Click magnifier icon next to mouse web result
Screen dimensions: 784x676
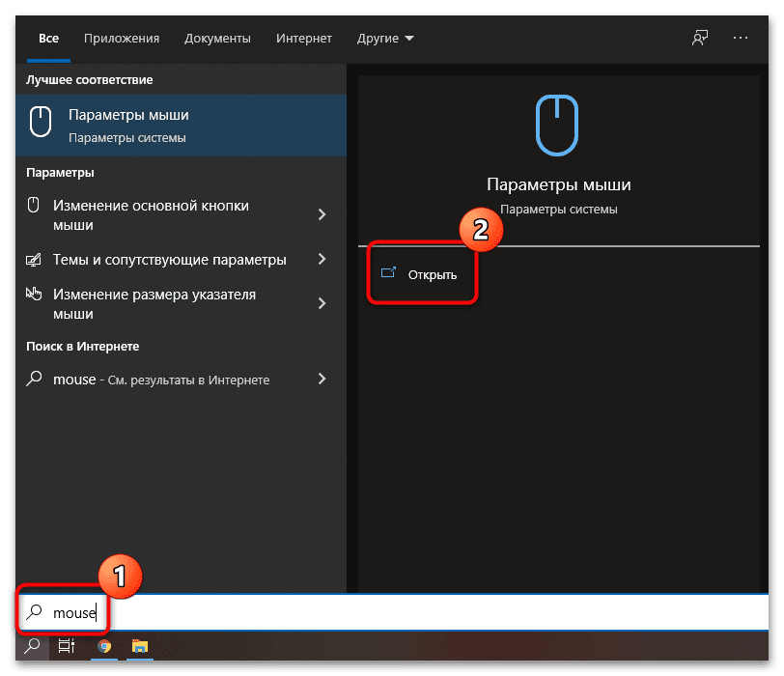point(34,379)
